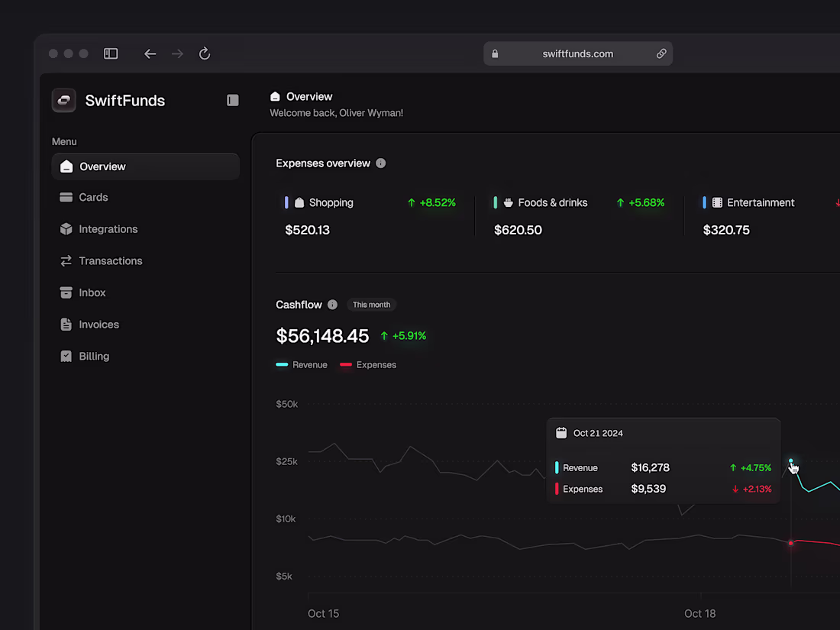Image resolution: width=840 pixels, height=630 pixels.
Task: Open the This month period selector
Action: (371, 305)
